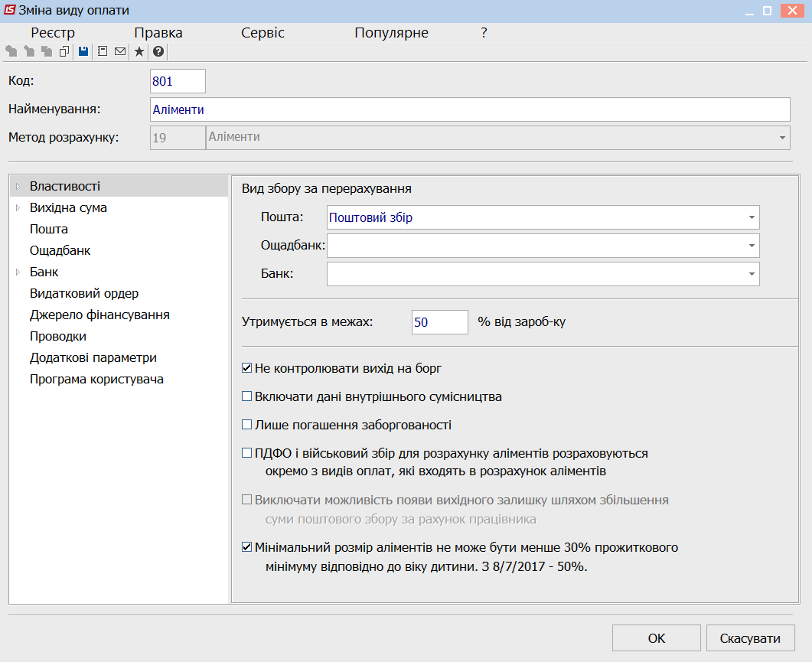Expand the Вихідна сума tree node arrow
812x662 pixels.
[x=18, y=207]
